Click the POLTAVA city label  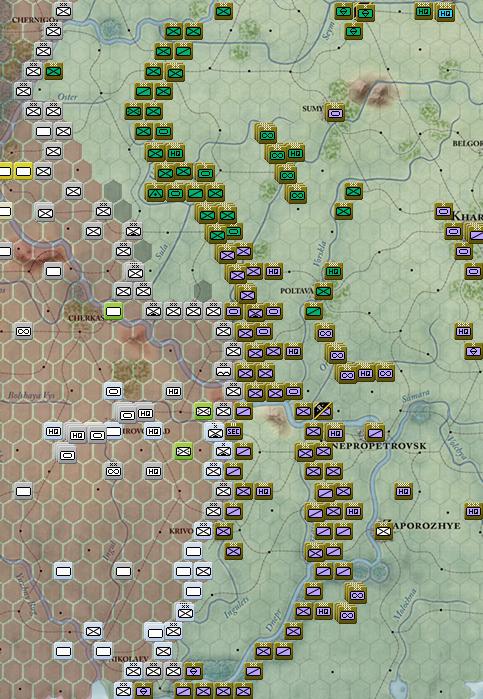click(x=297, y=291)
